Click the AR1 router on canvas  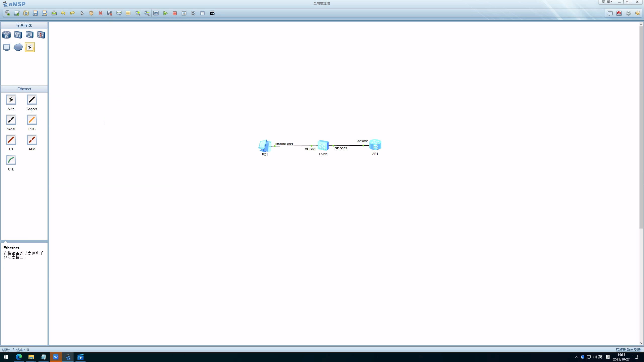[x=375, y=145]
